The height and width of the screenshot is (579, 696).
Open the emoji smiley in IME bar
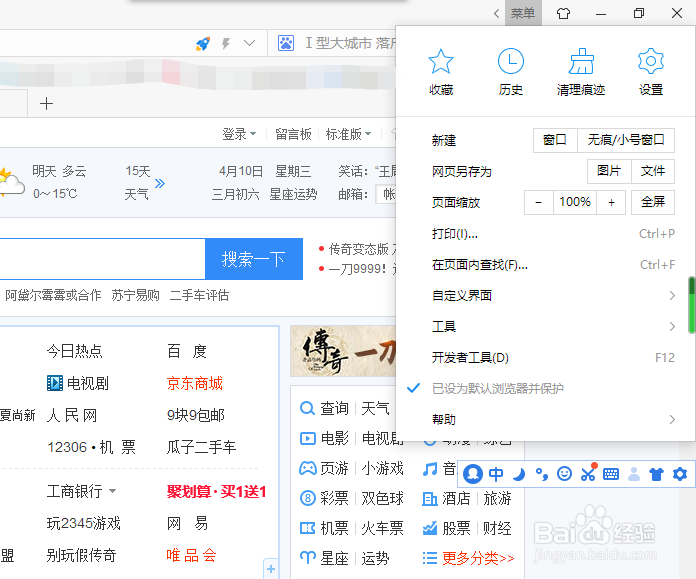[564, 474]
